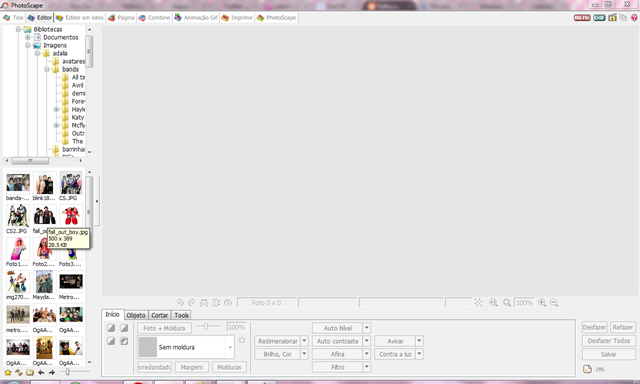Collapse the bands folder node
The height and width of the screenshot is (384, 640).
click(x=47, y=69)
